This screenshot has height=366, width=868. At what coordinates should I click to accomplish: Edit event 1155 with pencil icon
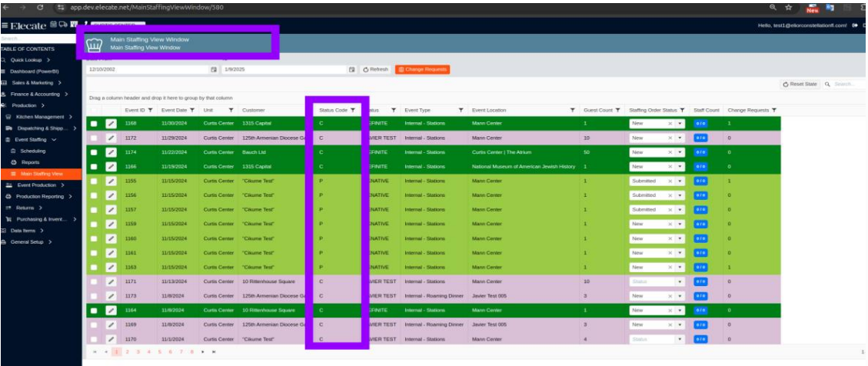(111, 181)
